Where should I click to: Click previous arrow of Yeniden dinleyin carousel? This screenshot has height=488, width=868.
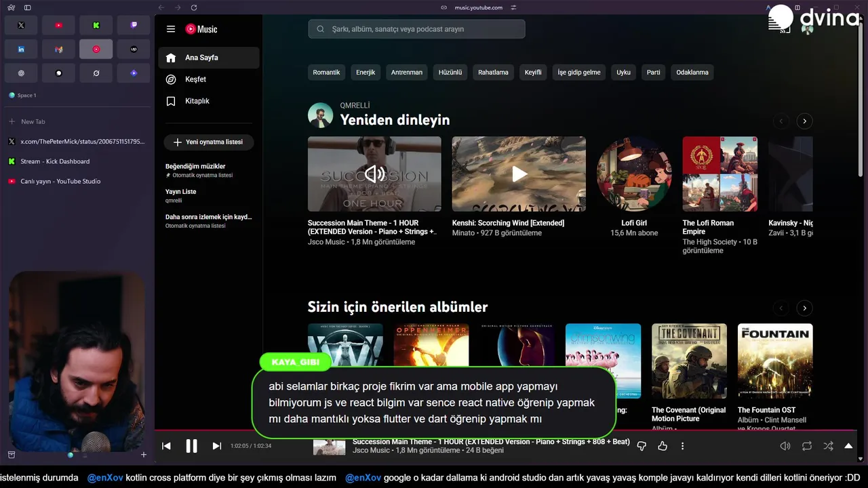781,121
